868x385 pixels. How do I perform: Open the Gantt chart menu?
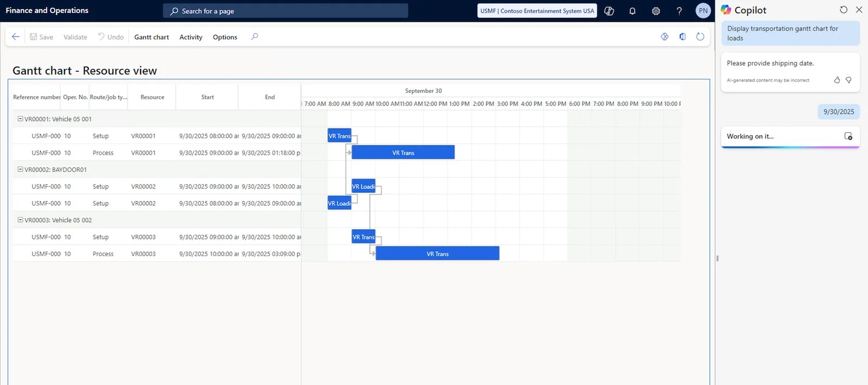151,37
